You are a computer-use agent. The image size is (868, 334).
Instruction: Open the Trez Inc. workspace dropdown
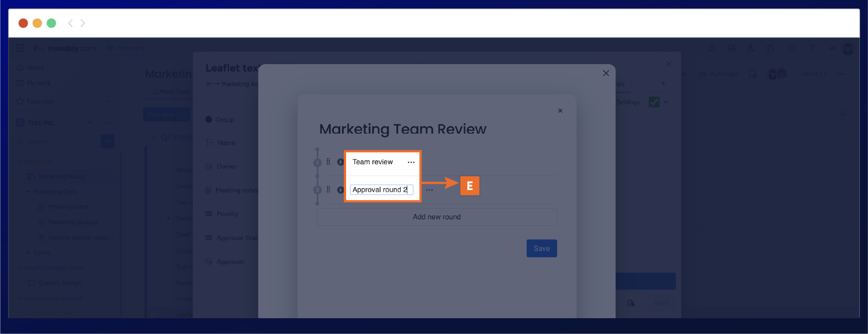click(89, 123)
